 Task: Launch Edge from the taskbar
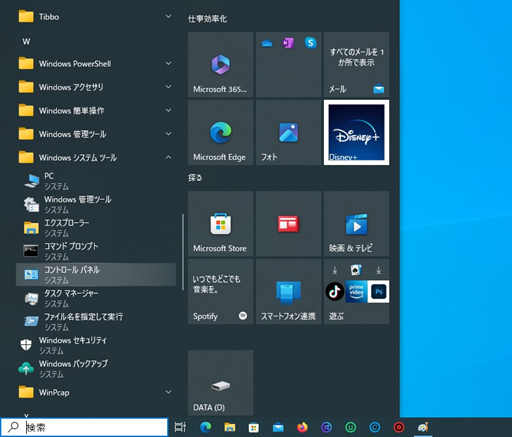pos(205,427)
